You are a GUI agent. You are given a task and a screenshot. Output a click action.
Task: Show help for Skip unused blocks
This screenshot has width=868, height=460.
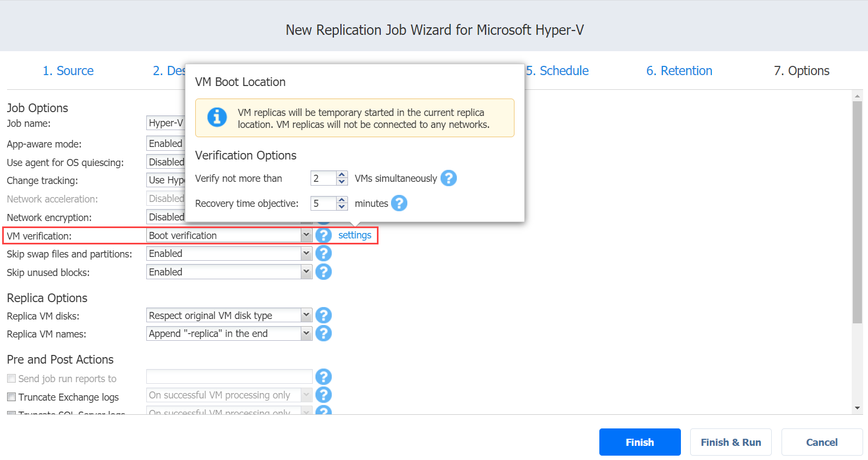pos(324,272)
